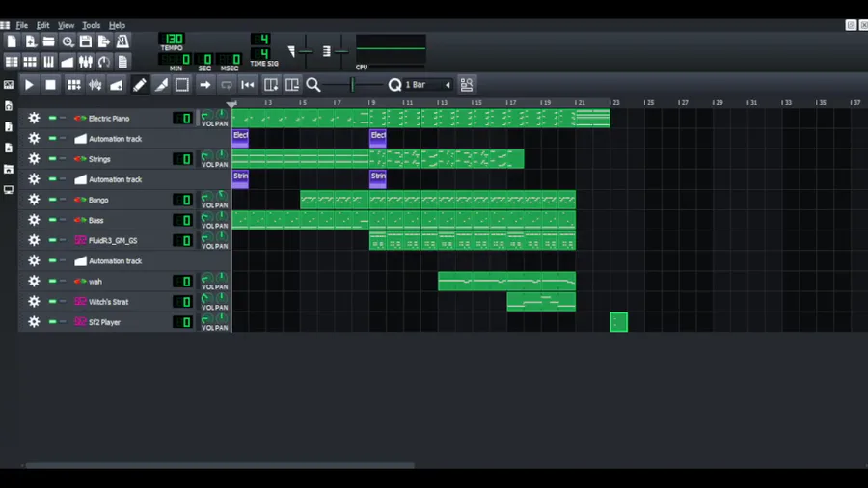
Task: Mute the Electric Piano track
Action: pos(53,118)
